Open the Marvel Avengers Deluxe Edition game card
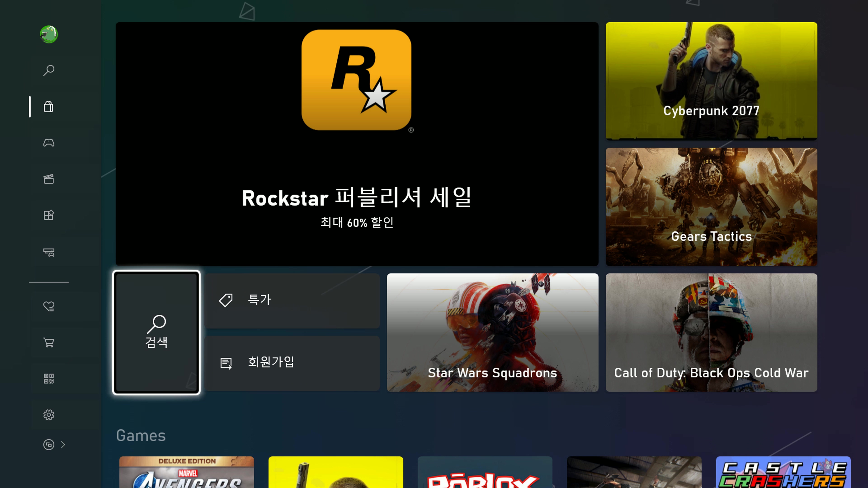The image size is (868, 488). (x=187, y=472)
